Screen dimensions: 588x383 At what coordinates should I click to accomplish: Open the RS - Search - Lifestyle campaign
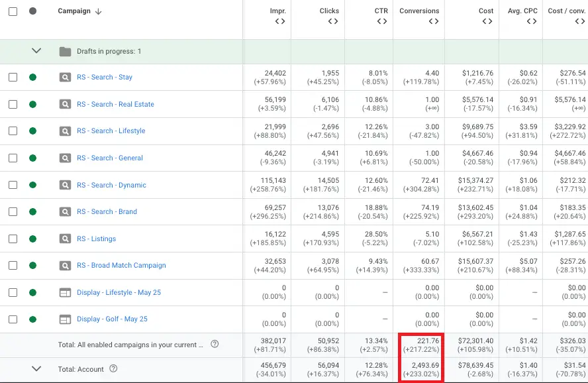tap(111, 131)
